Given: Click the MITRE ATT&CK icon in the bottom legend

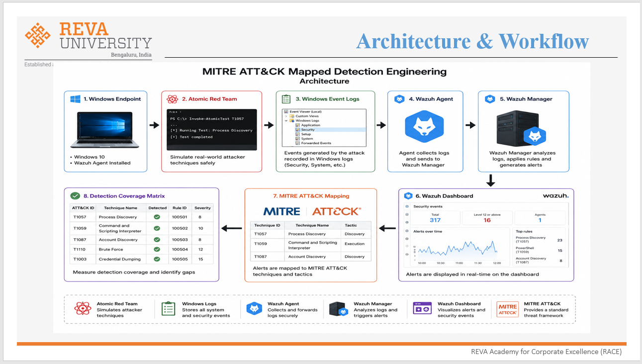Looking at the screenshot, I should [508, 309].
